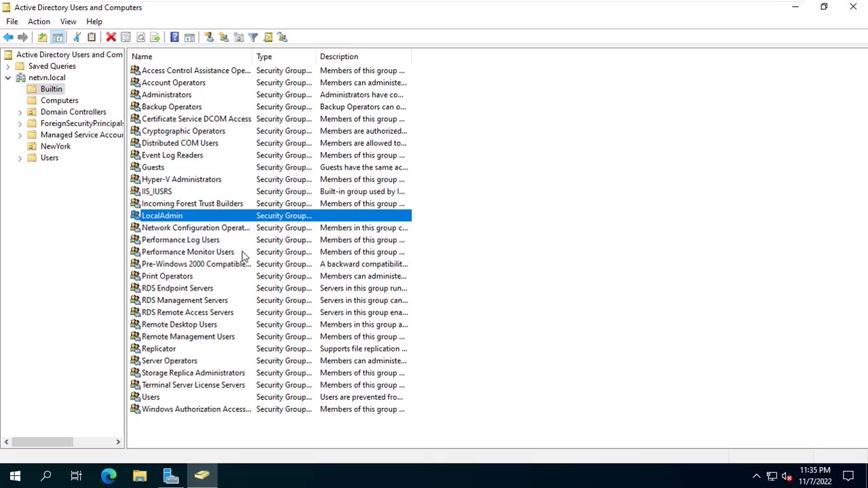Select the Account Operators group

point(270,83)
